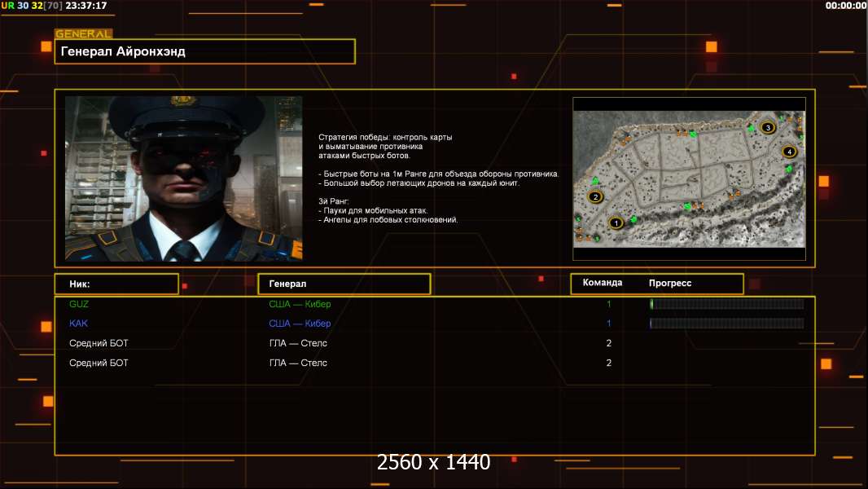The image size is (868, 489).
Task: Click GUZ's loading progress bar
Action: click(727, 304)
